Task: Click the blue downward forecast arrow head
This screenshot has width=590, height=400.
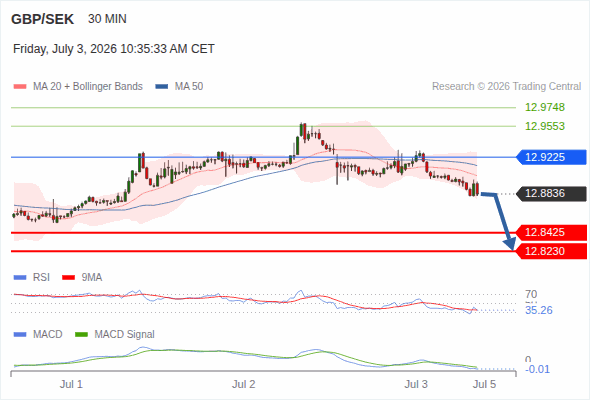Action: 509,244
